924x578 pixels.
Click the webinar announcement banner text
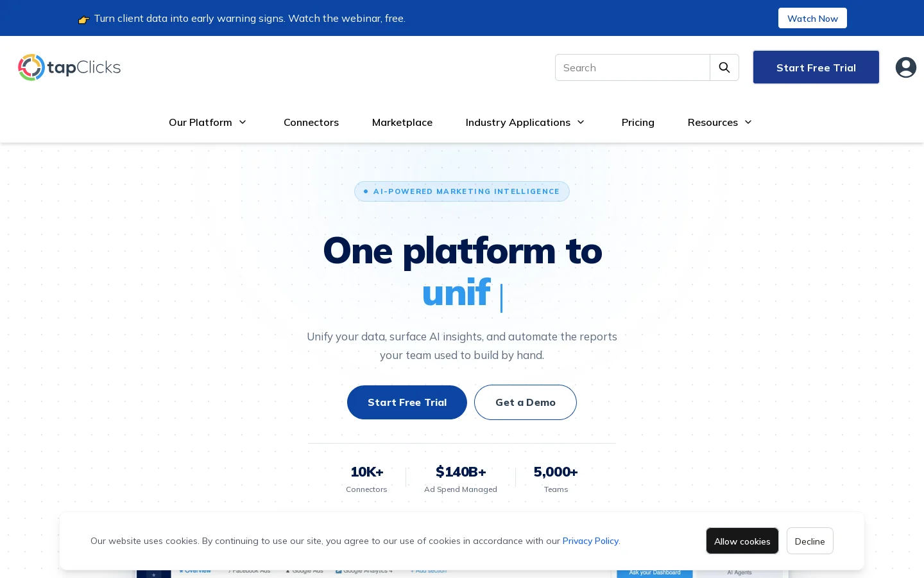tap(250, 18)
